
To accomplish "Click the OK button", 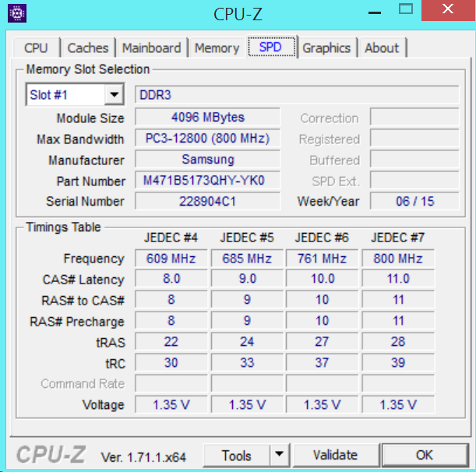I will [424, 456].
